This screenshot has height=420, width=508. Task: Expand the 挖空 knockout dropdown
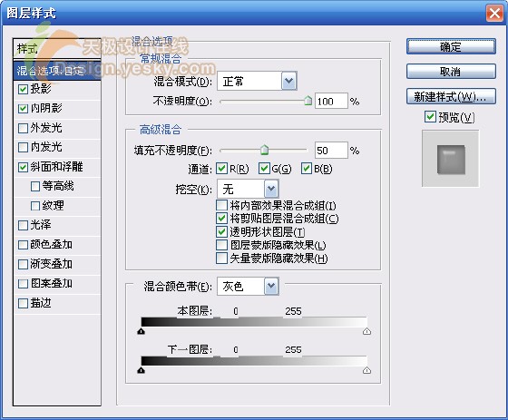pyautogui.click(x=248, y=189)
